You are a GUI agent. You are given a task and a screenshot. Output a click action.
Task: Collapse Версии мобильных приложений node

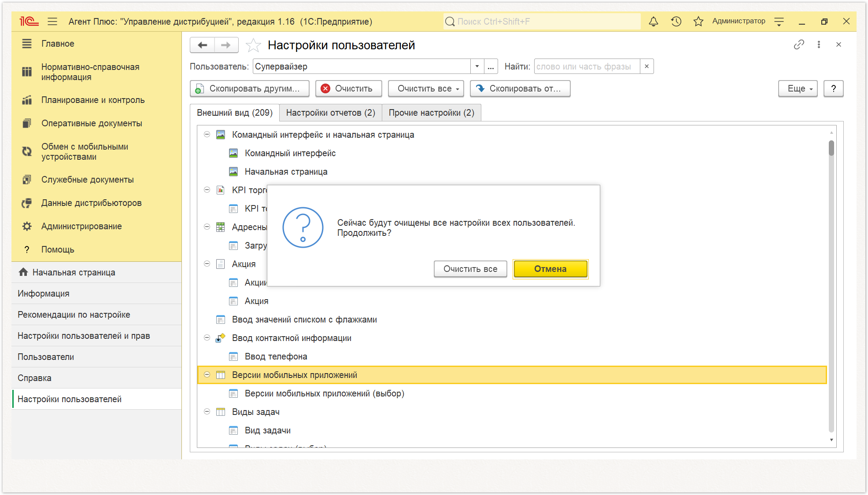(x=207, y=375)
